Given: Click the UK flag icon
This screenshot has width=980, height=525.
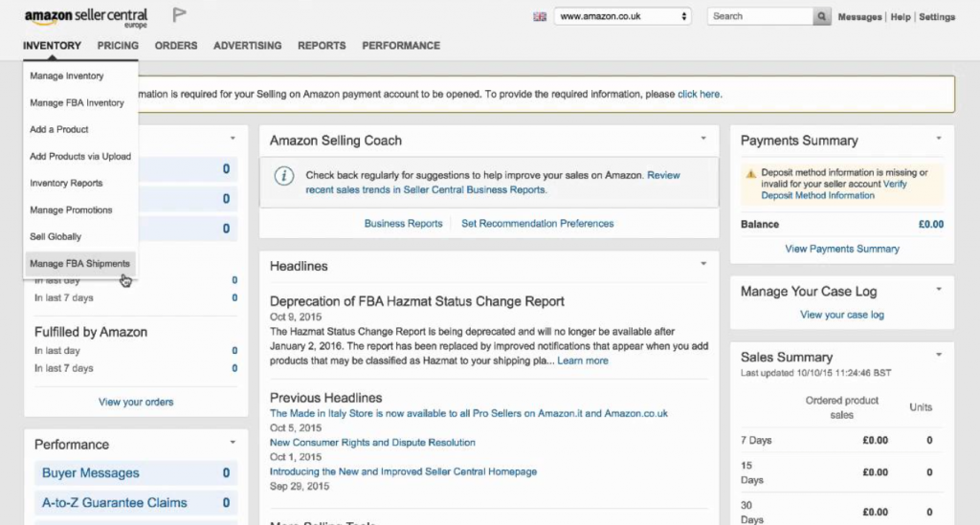Looking at the screenshot, I should tap(540, 17).
